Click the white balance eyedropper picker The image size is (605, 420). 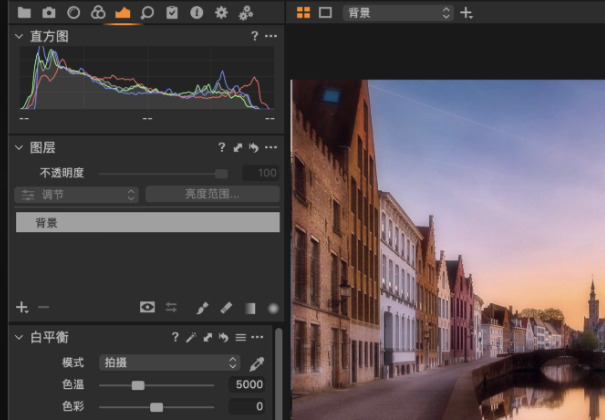256,363
